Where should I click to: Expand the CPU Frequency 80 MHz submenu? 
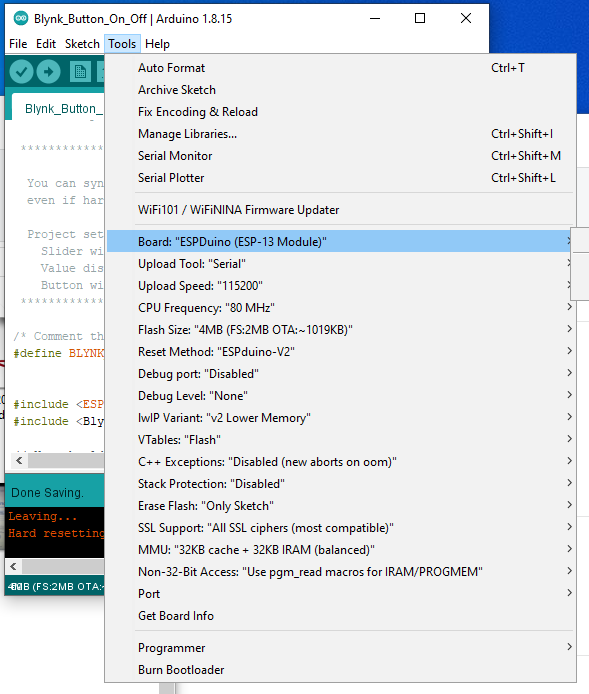tap(341, 308)
